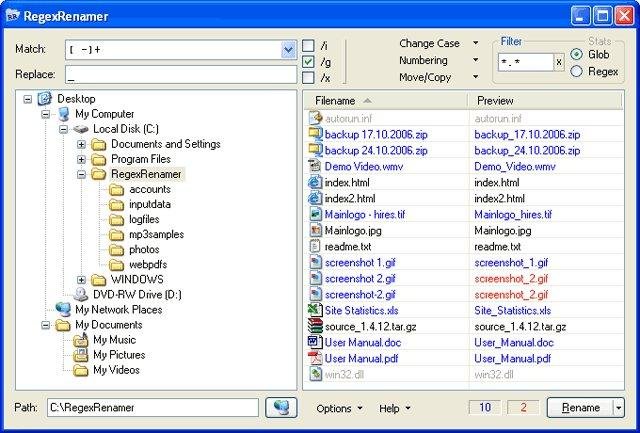This screenshot has height=433, width=640.
Task: Click the backup 17.10.2006.zip archive icon
Action: (316, 134)
